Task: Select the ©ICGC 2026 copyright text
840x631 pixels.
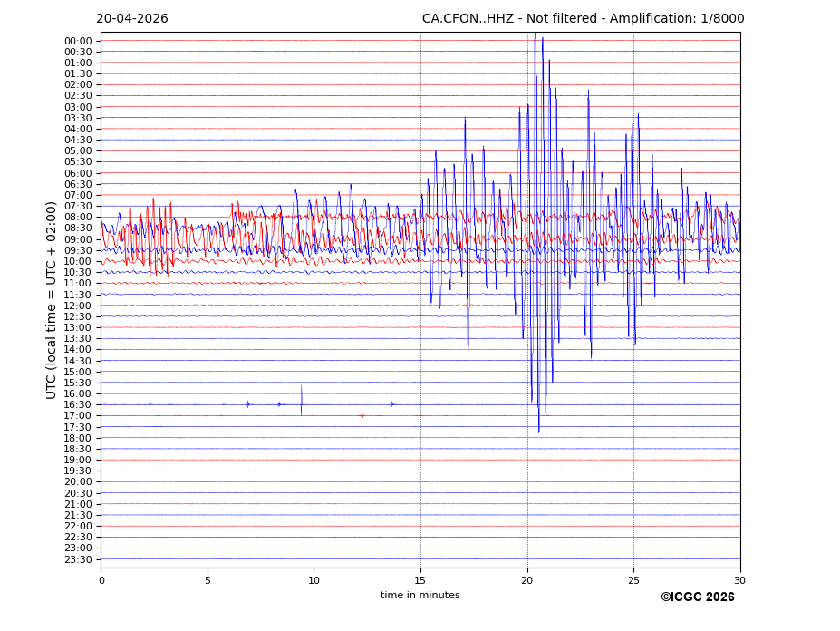Action: (697, 597)
